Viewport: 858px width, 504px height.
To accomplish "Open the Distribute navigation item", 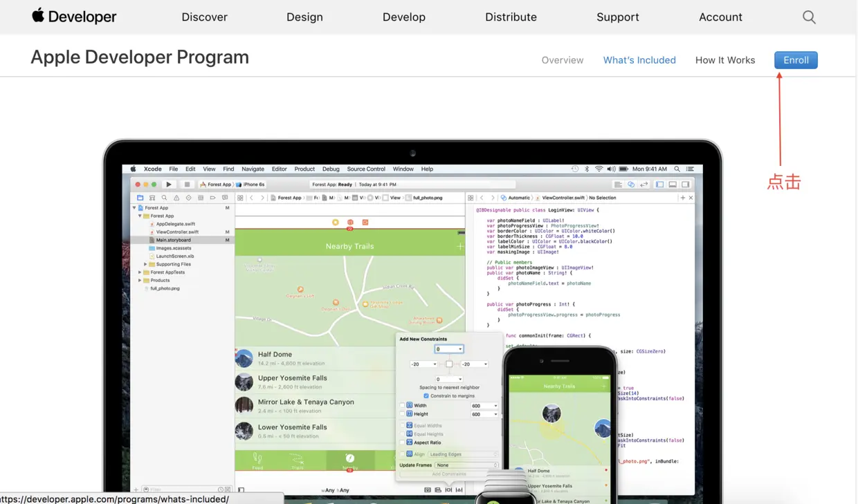I will (x=511, y=17).
